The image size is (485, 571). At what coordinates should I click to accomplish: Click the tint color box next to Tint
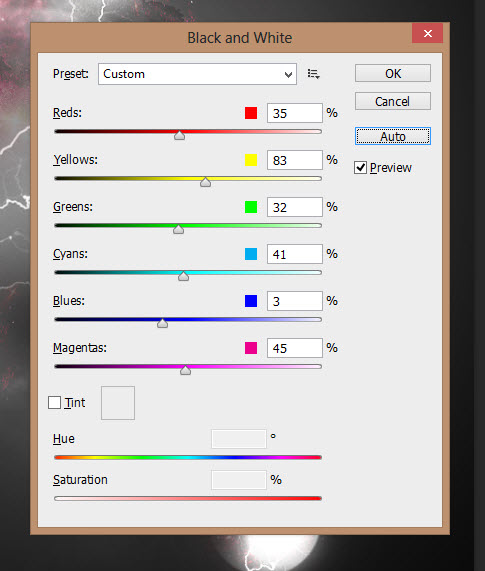coord(118,403)
